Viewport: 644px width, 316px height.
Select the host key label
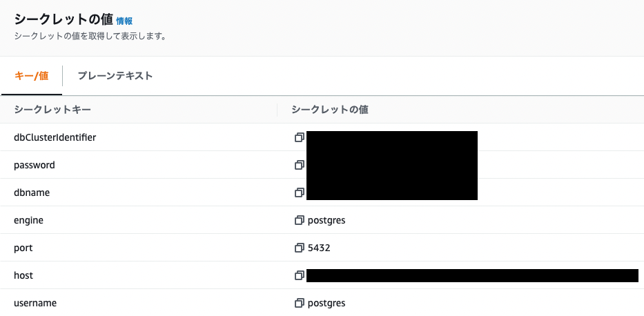[x=23, y=275]
